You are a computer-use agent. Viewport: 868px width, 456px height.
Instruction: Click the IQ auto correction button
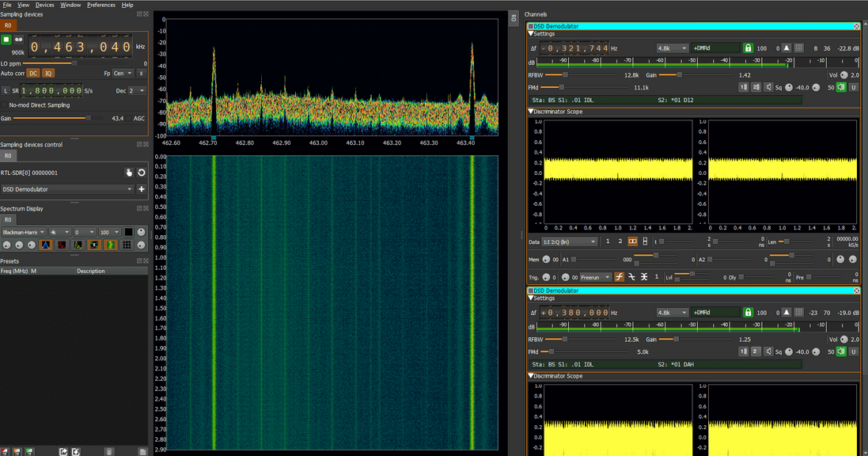point(47,73)
